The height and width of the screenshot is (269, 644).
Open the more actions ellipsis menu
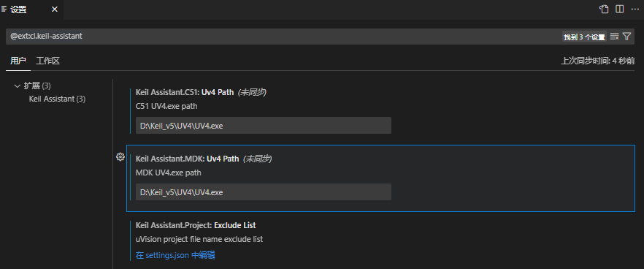(x=635, y=10)
